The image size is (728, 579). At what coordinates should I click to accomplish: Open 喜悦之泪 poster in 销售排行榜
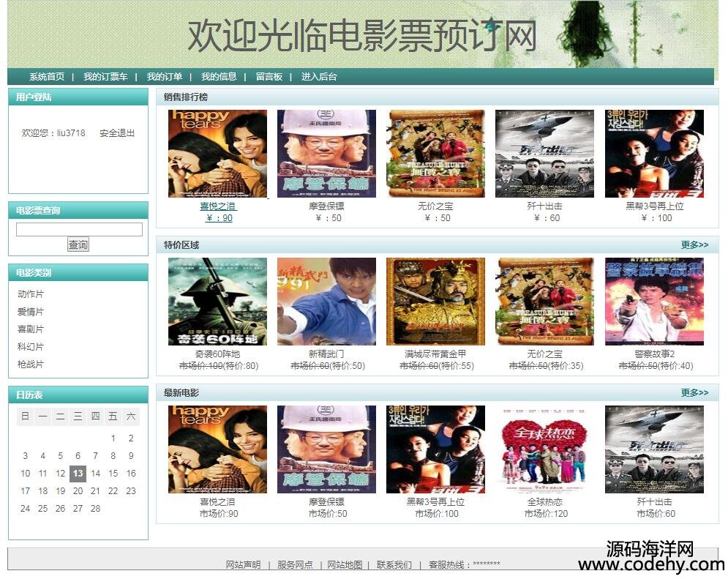click(x=218, y=154)
